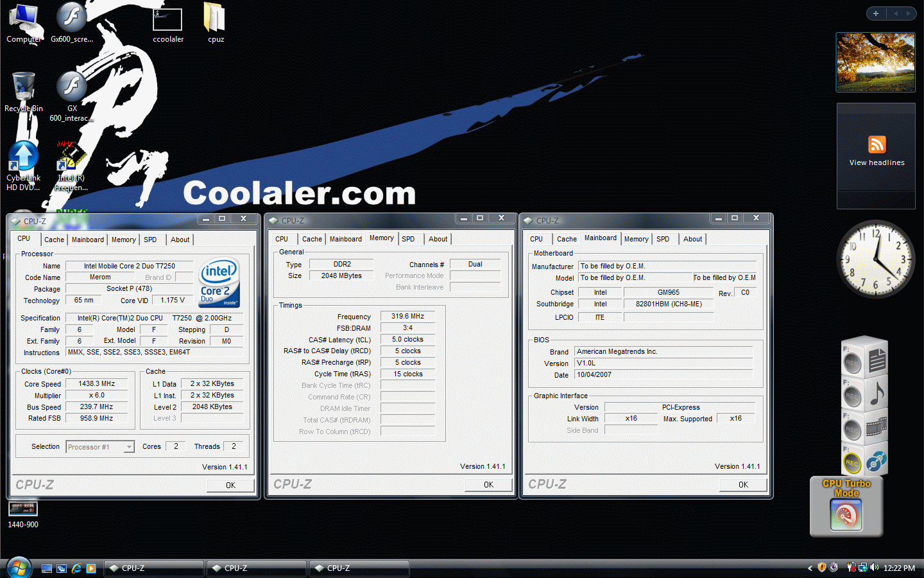Image resolution: width=924 pixels, height=578 pixels.
Task: Click Switch Between Windows quick launch icon
Action: coord(62,568)
